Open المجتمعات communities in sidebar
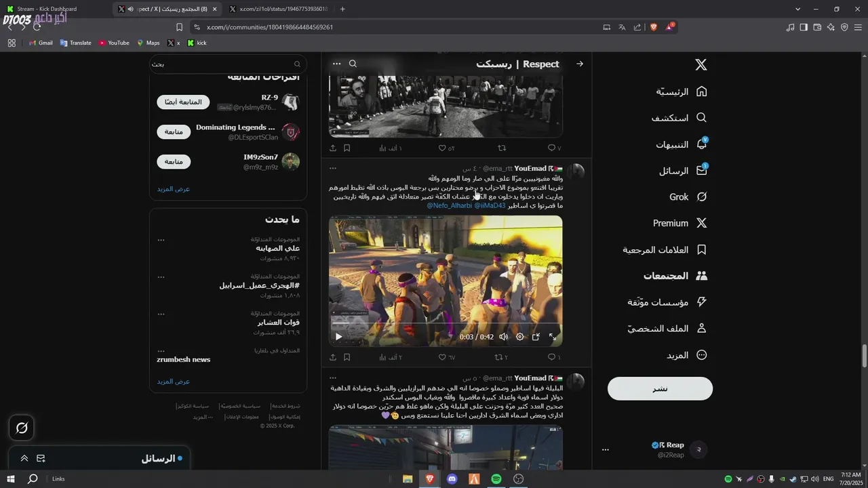The image size is (868, 488). (x=675, y=276)
